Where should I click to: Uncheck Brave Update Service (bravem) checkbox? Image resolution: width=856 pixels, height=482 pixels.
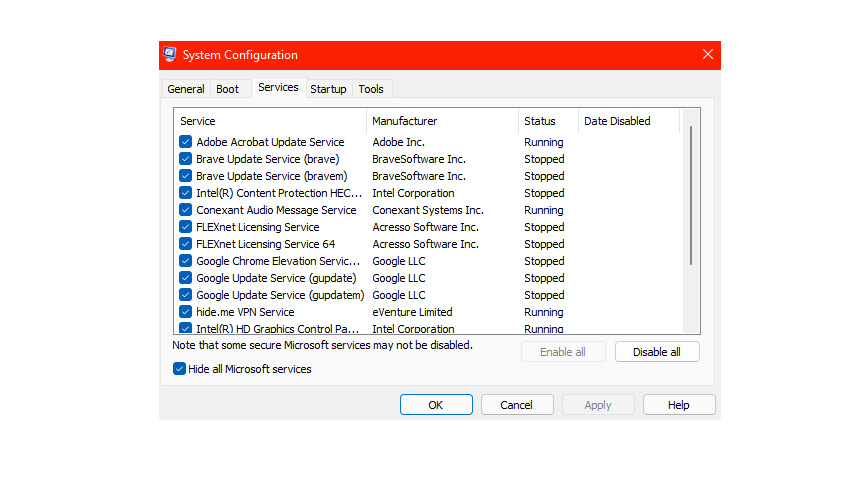(186, 176)
